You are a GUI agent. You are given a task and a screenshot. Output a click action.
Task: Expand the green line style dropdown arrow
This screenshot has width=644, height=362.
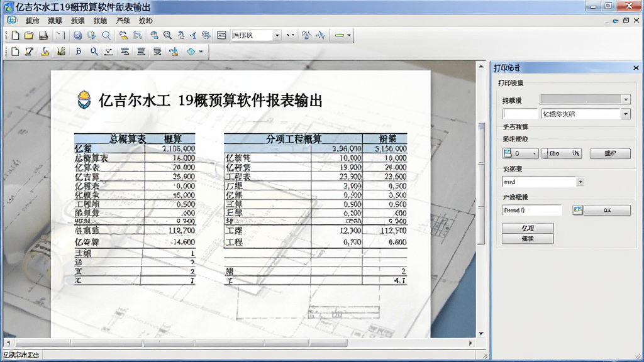[349, 35]
